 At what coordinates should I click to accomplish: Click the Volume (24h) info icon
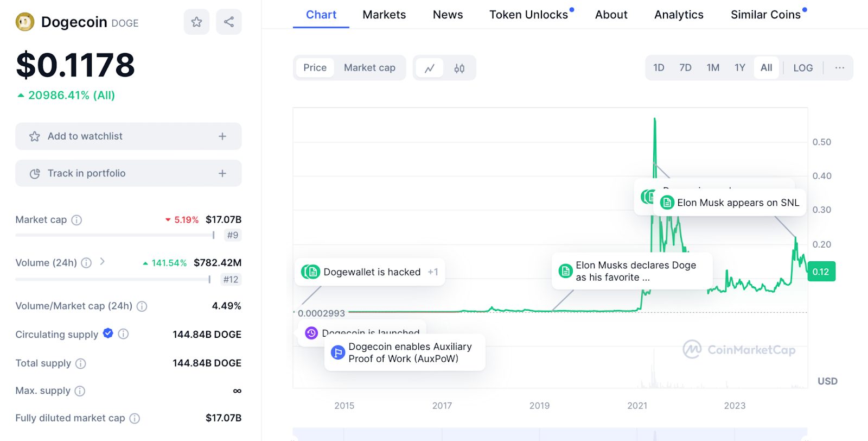click(86, 263)
